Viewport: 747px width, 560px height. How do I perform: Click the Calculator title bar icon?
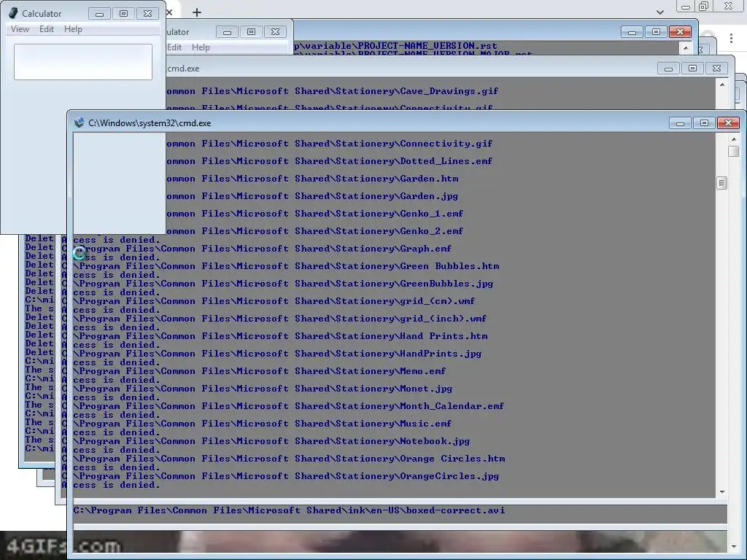pos(14,13)
